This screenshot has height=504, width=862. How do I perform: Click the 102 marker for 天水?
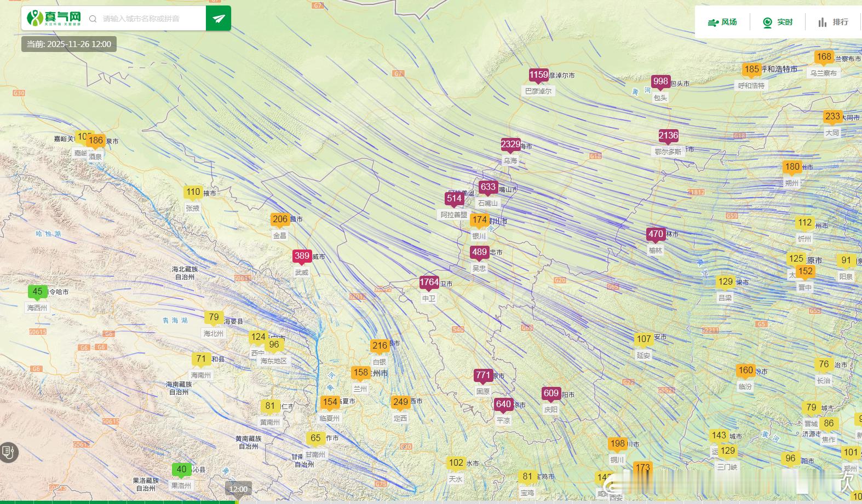[456, 463]
